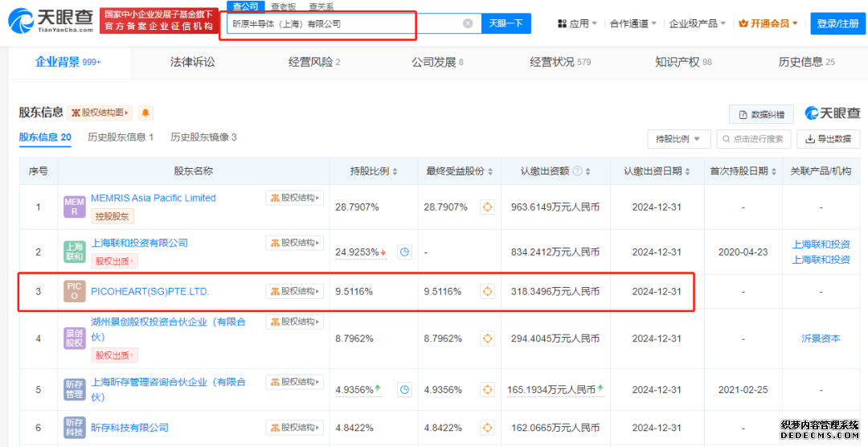868x447 pixels.
Task: Open 合作通道 dropdown menu
Action: pyautogui.click(x=633, y=24)
